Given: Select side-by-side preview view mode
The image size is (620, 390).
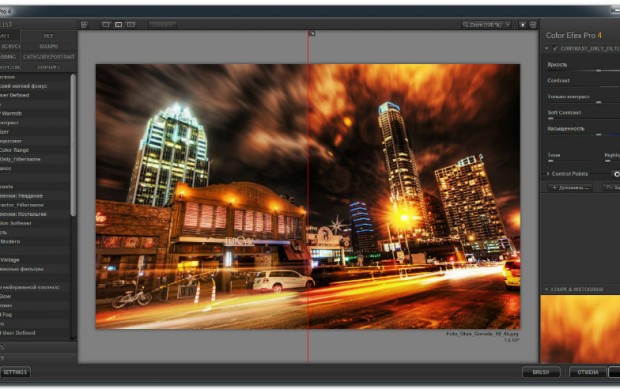Looking at the screenshot, I should tap(131, 25).
